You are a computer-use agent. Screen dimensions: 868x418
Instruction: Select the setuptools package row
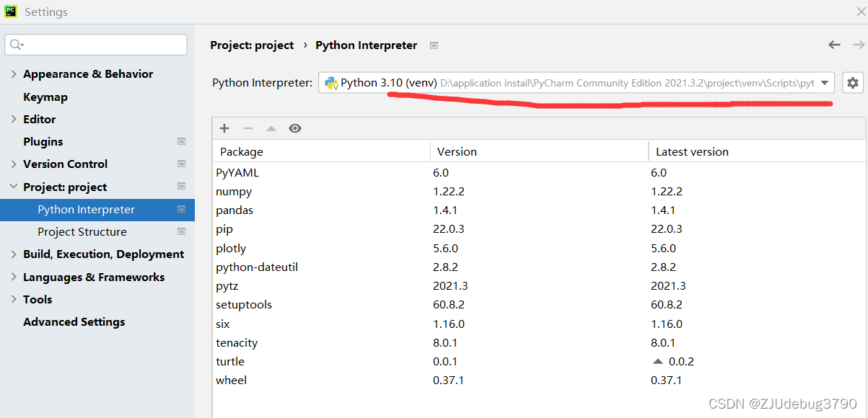click(540, 305)
